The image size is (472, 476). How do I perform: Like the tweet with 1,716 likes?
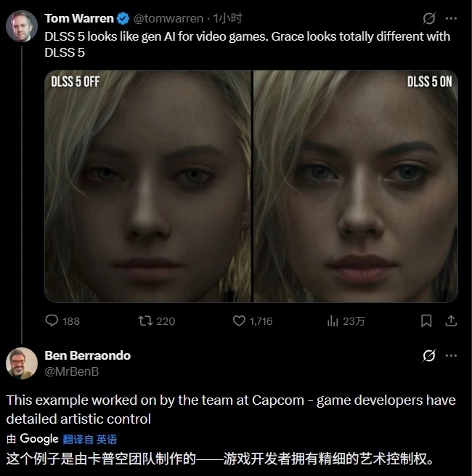[253, 321]
